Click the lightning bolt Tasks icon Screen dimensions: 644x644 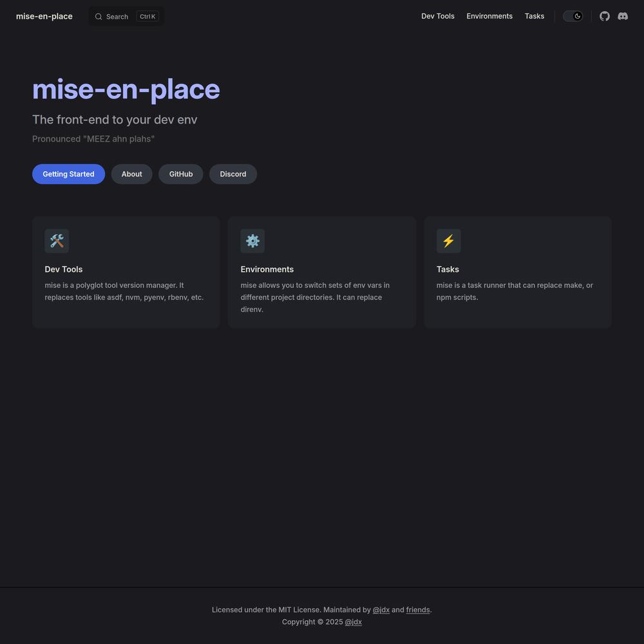(x=448, y=241)
